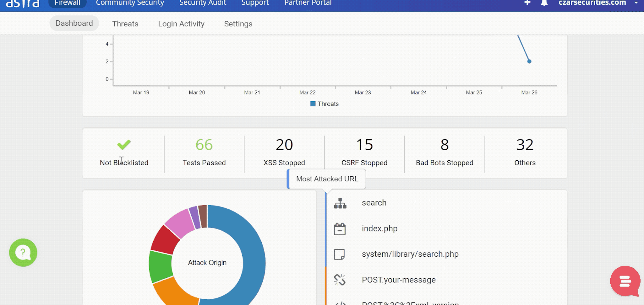Switch to the Threats tab
The height and width of the screenshot is (305, 644).
point(125,24)
